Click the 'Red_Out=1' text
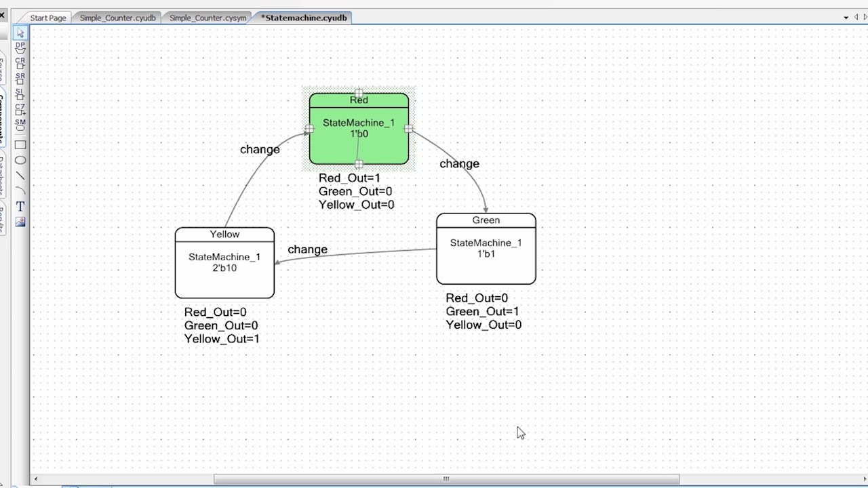Screen dimensions: 868x488 [x=350, y=178]
